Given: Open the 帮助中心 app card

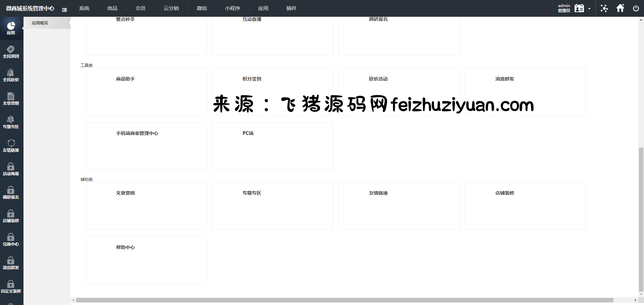Looking at the screenshot, I should coord(146,260).
